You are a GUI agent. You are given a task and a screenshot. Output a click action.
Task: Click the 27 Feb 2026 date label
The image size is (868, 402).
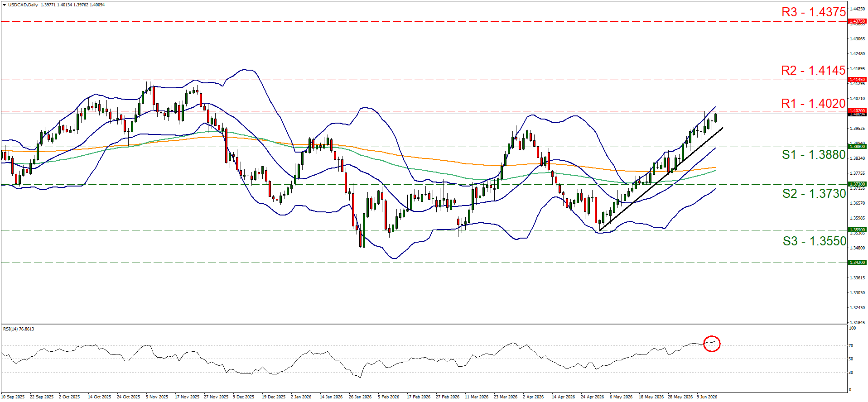[x=448, y=397]
